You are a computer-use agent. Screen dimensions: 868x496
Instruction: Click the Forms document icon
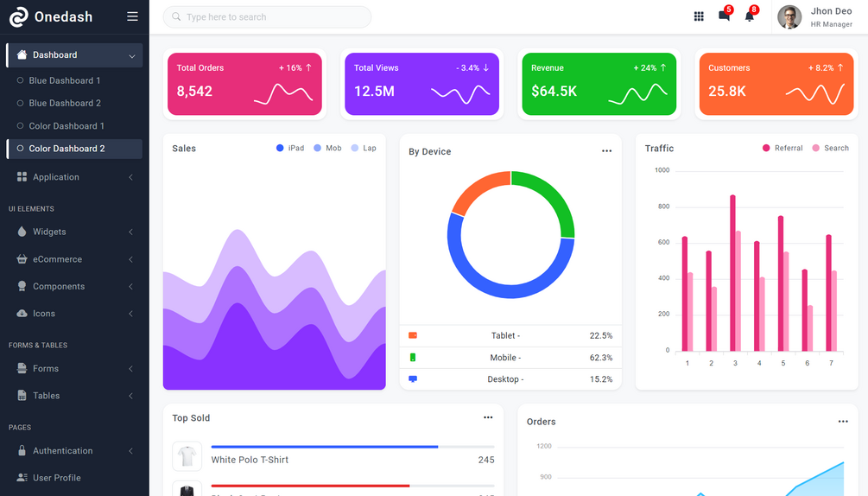22,368
